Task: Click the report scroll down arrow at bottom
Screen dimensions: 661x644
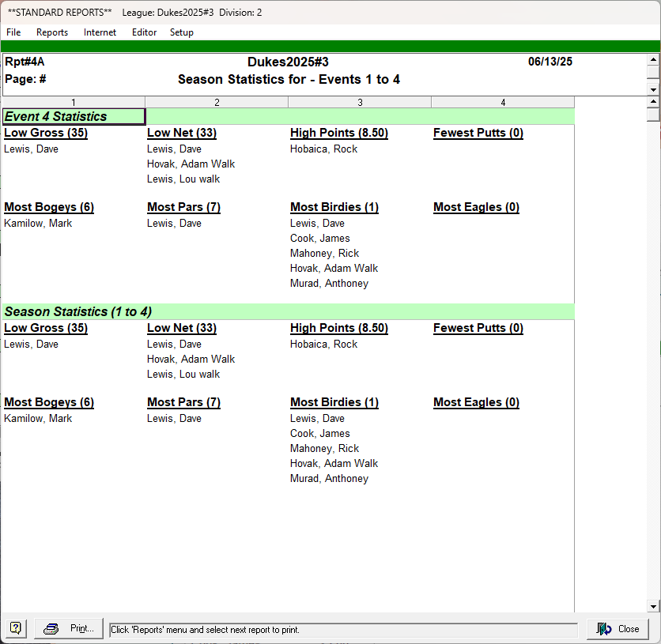Action: [x=653, y=606]
